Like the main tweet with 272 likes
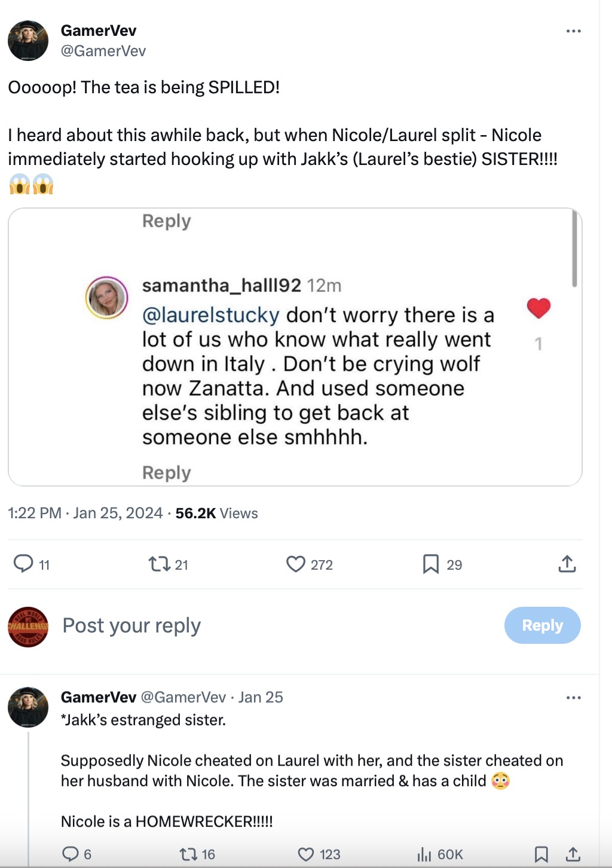This screenshot has height=868, width=612. [x=296, y=564]
